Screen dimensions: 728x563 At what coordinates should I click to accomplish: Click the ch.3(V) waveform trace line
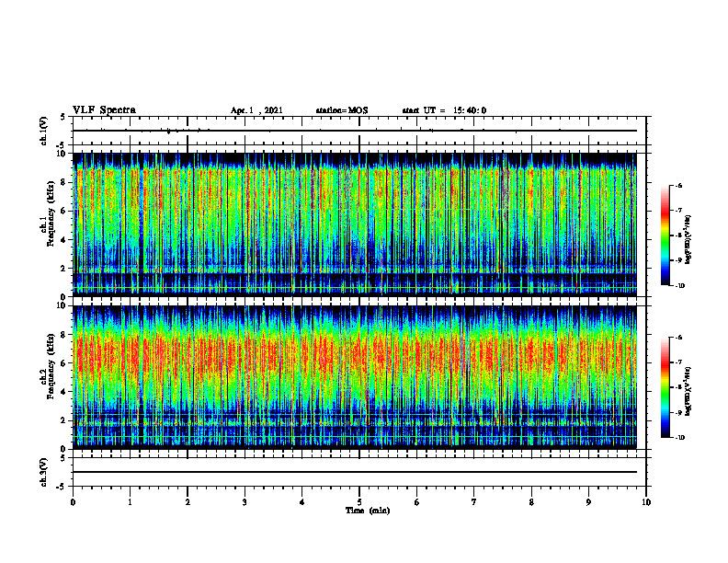click(x=355, y=472)
